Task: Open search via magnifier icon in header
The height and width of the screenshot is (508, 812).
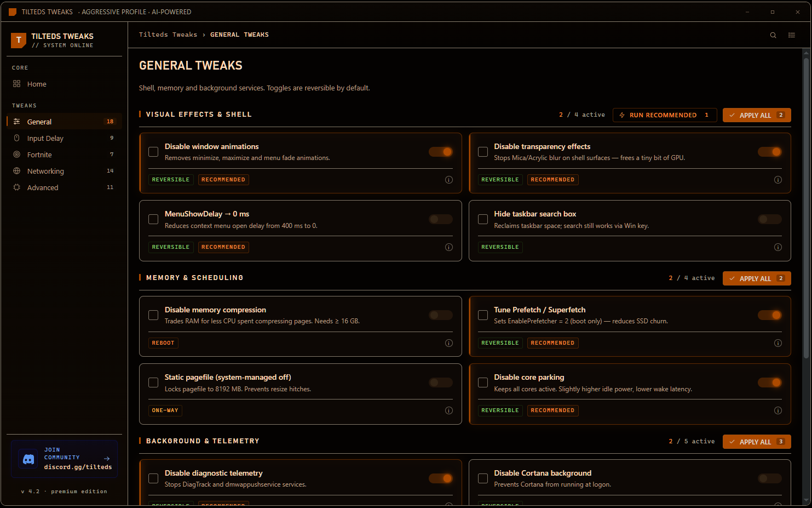Action: click(773, 35)
